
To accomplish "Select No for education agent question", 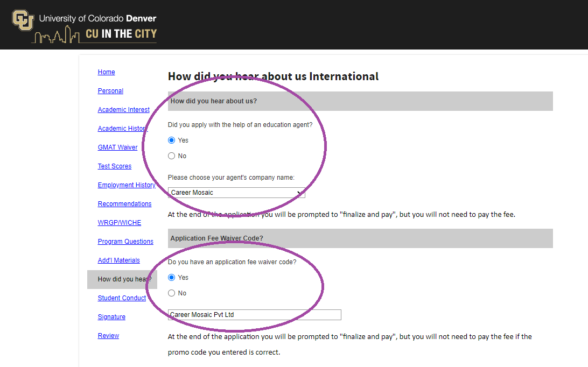I will pyautogui.click(x=171, y=156).
